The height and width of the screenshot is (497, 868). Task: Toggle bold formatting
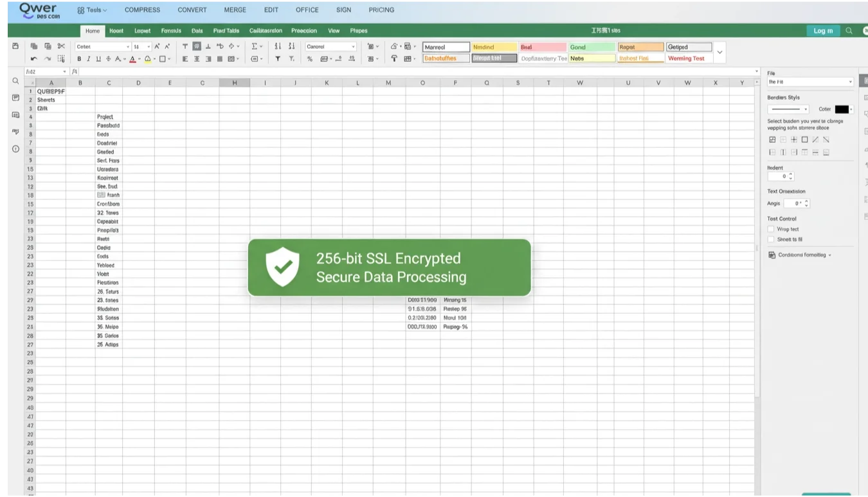[x=80, y=59]
